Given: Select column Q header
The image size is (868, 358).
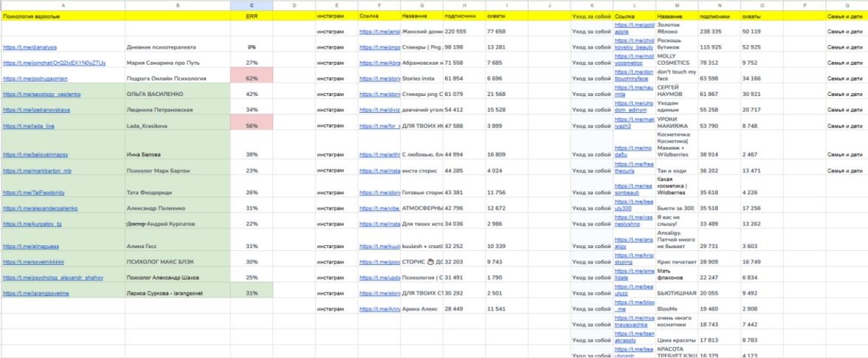Looking at the screenshot, I should pyautogui.click(x=846, y=5).
